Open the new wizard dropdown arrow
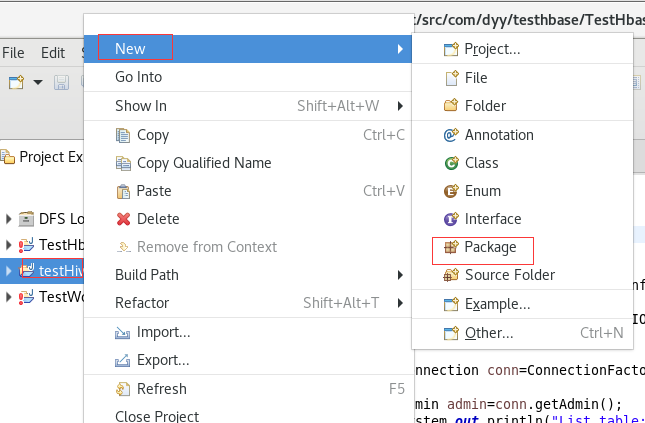The height and width of the screenshot is (423, 645). pos(38,82)
